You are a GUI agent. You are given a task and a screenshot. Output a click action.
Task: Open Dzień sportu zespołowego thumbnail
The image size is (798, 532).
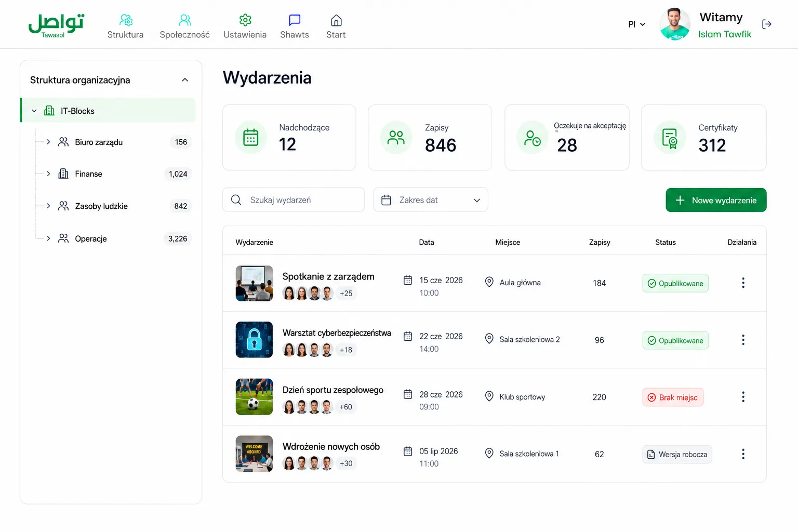(254, 397)
